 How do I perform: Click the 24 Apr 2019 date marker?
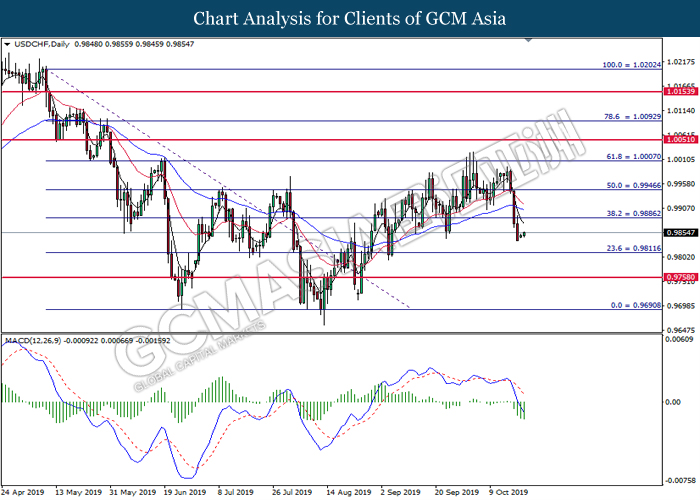[25, 491]
